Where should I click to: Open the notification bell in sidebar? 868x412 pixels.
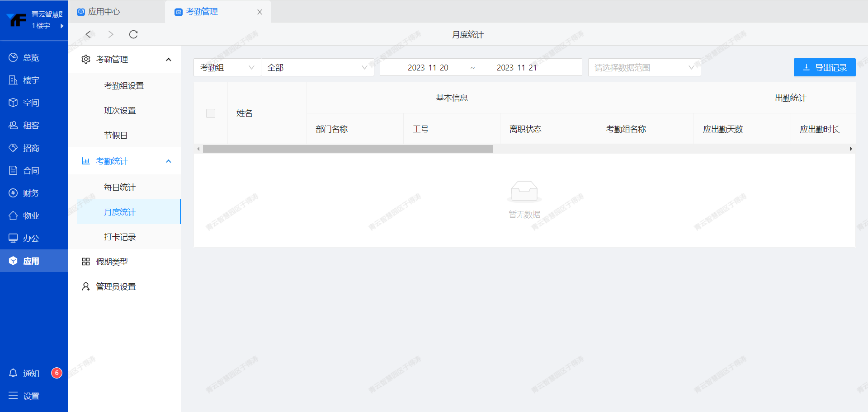[14, 373]
